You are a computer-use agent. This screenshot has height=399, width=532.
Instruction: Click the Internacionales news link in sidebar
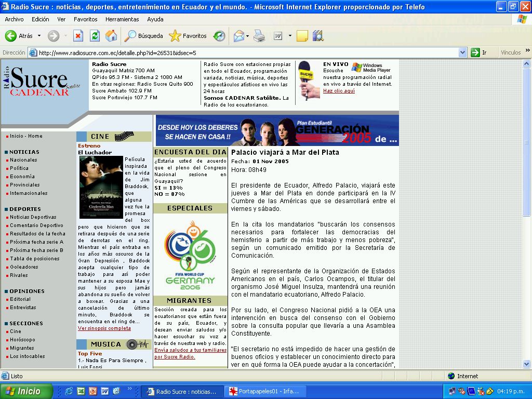[x=29, y=193]
